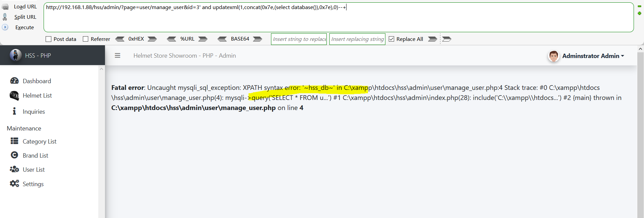
Task: Click the Helmet Store Showroom admin title
Action: coord(184,56)
